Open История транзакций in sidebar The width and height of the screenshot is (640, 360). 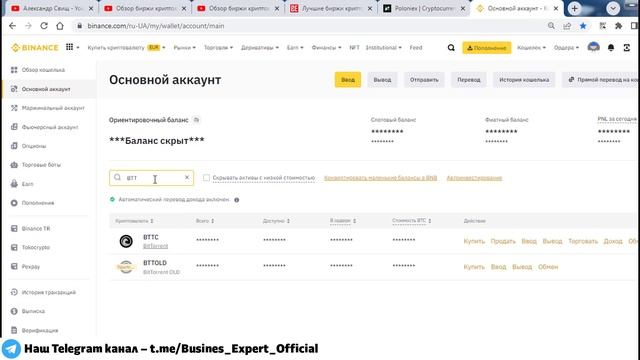[x=43, y=292]
